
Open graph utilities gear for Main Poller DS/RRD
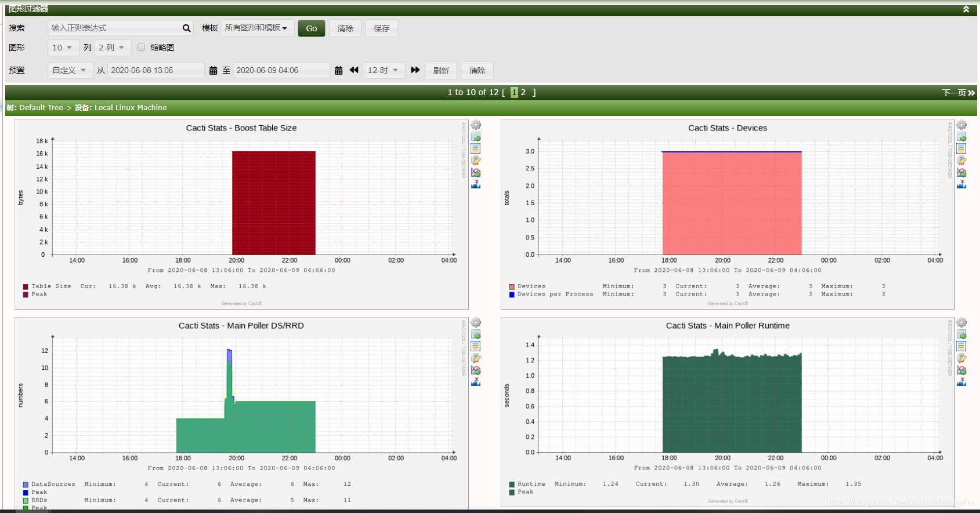pos(476,322)
